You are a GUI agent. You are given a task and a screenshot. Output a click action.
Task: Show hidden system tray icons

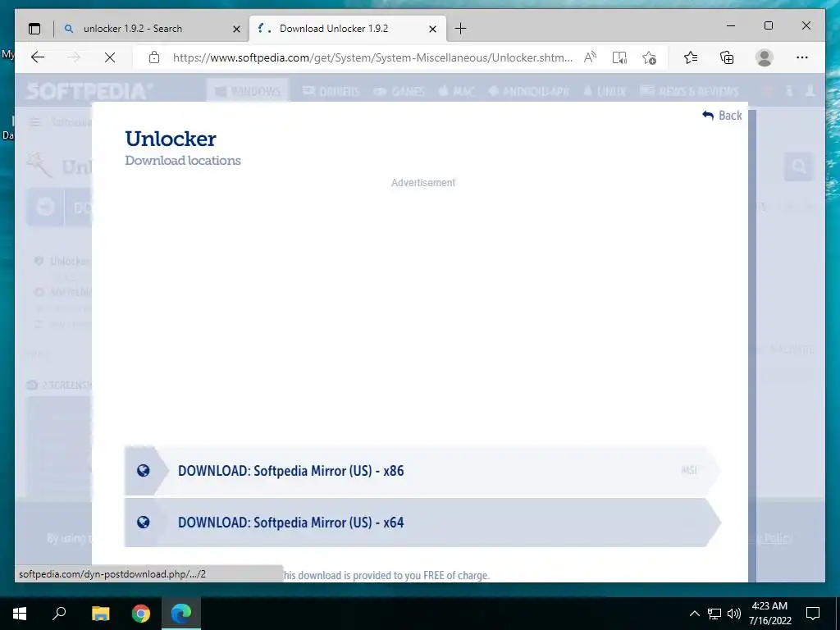click(694, 614)
